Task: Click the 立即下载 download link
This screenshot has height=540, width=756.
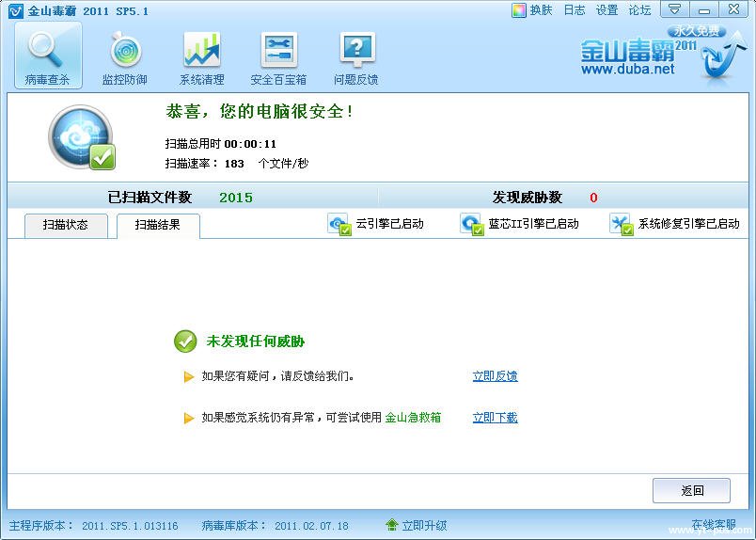Action: click(495, 418)
